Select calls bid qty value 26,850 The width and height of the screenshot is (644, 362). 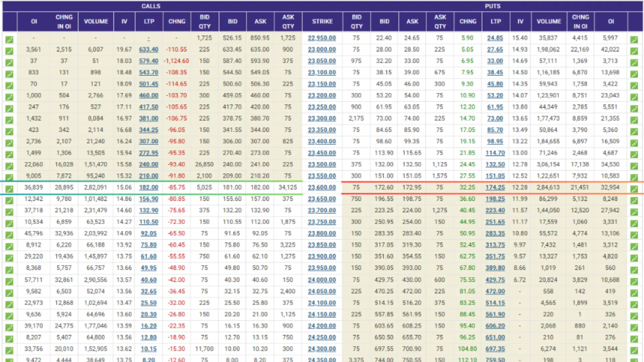204,164
